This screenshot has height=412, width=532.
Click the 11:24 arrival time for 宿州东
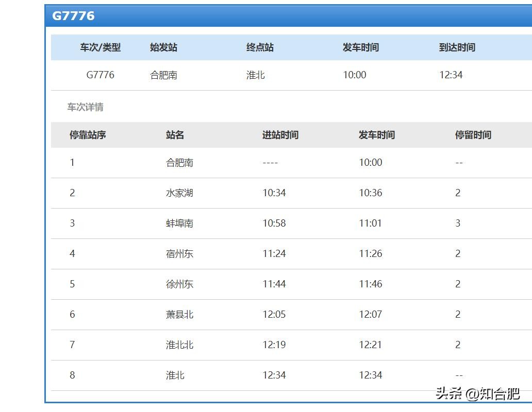pos(274,254)
